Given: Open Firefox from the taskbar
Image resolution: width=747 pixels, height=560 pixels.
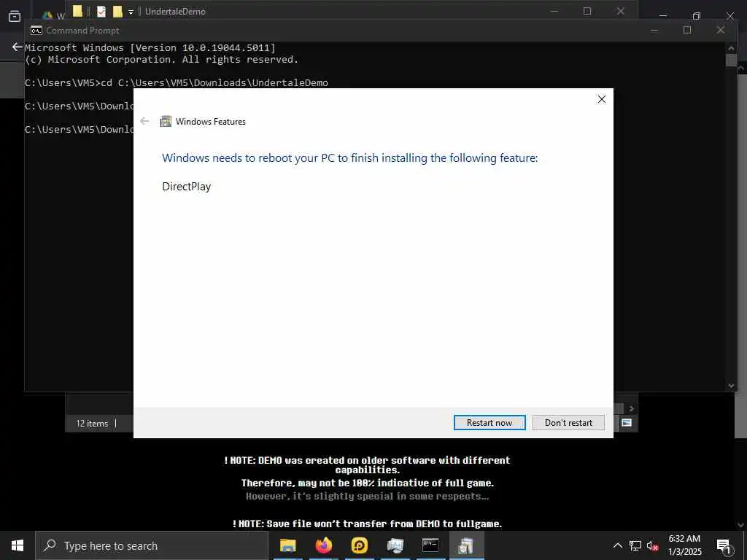Looking at the screenshot, I should point(323,545).
